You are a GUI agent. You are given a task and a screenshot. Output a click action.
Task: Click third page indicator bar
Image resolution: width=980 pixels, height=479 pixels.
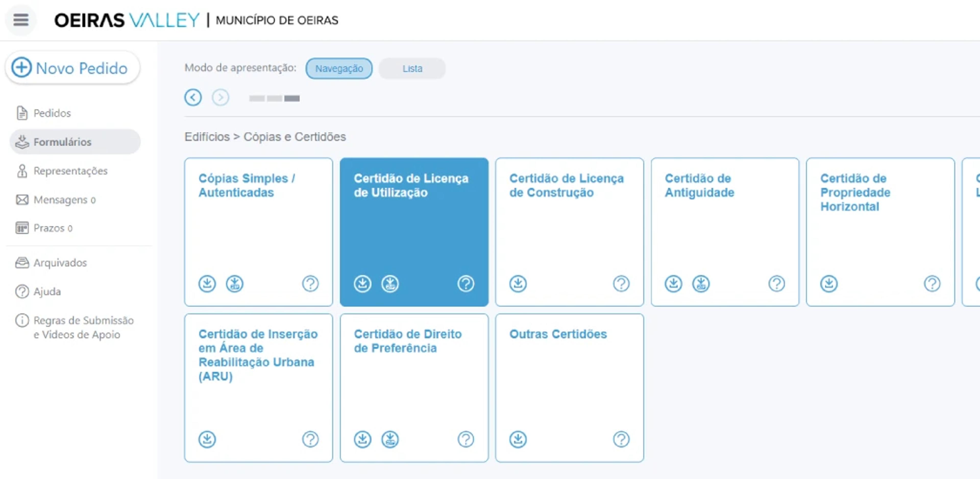(x=292, y=98)
